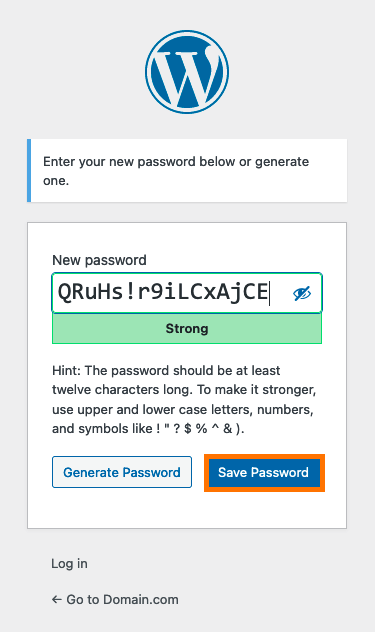
Task: Click the Generate Password button
Action: 122,472
